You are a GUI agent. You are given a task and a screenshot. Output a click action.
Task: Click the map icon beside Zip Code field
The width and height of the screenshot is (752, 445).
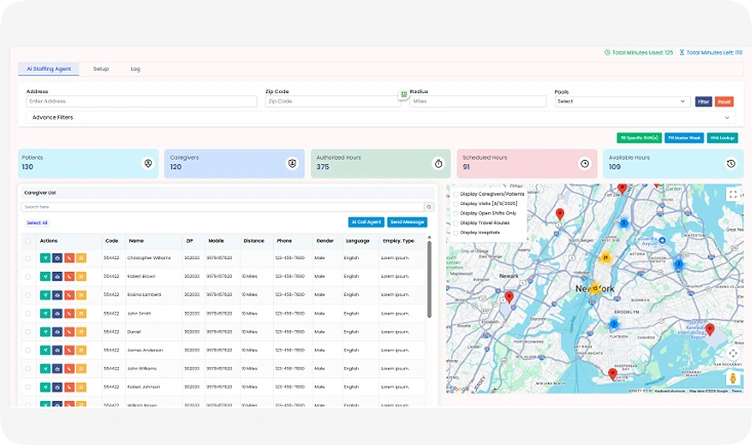tap(404, 94)
